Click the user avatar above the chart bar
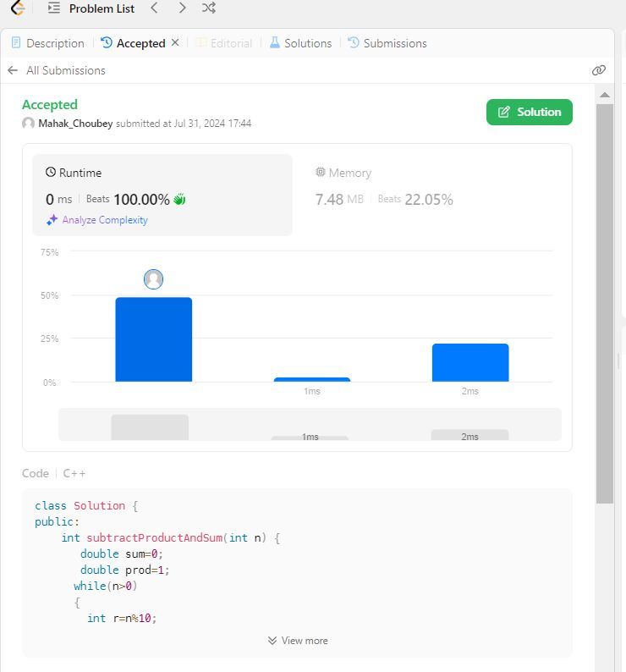This screenshot has width=626, height=672. (153, 279)
